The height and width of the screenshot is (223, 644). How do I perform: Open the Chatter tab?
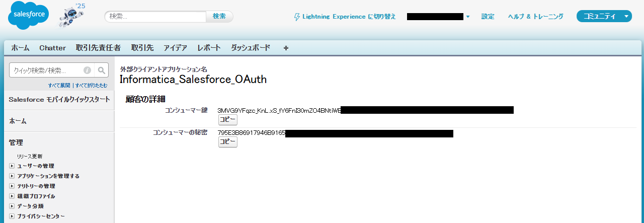click(53, 48)
